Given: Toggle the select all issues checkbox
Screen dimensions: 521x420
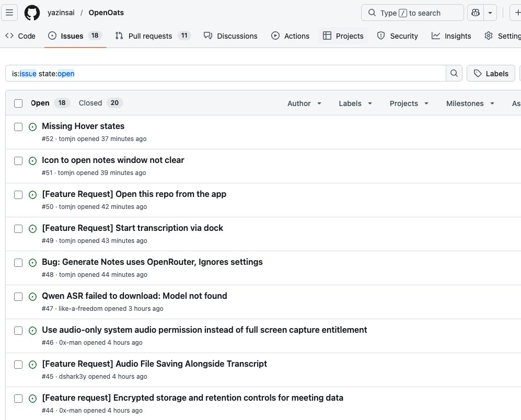Looking at the screenshot, I should pos(18,103).
